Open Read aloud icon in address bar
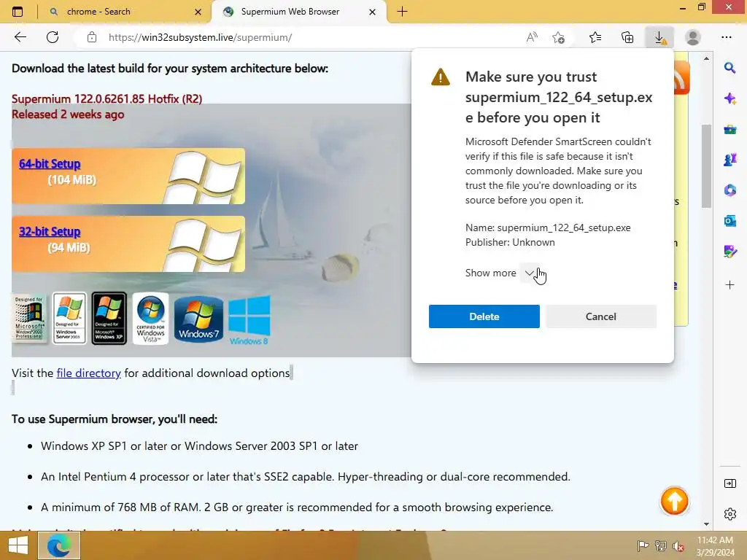 point(532,37)
